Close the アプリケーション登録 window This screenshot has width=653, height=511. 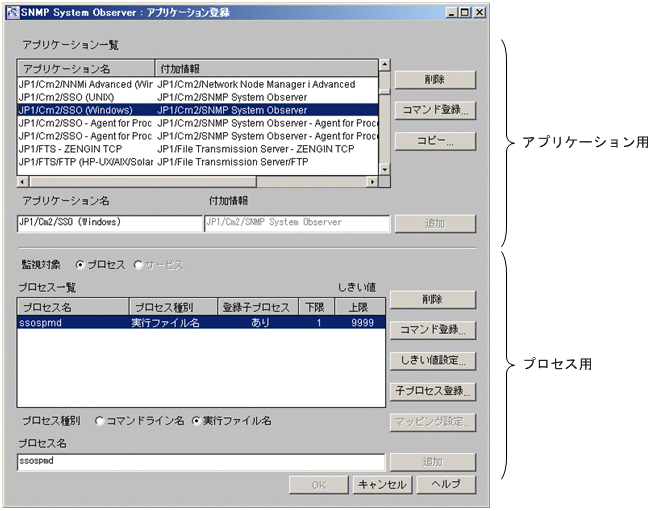coord(480,12)
